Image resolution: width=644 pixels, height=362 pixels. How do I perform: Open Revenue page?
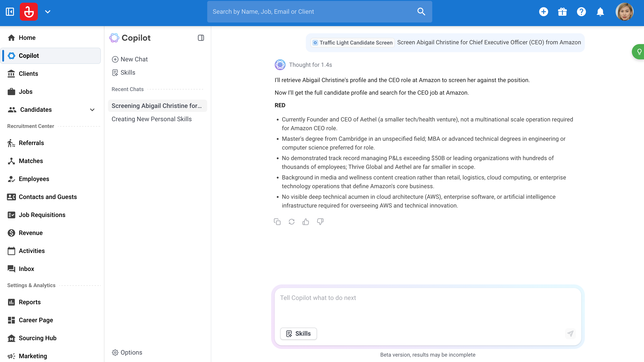[51, 232]
